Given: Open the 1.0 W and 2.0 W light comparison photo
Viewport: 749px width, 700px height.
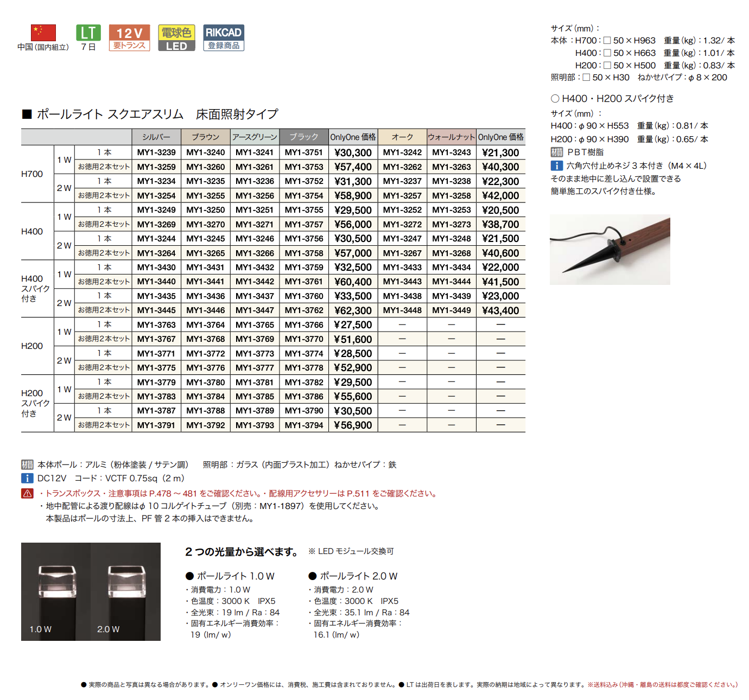Looking at the screenshot, I should tap(91, 591).
